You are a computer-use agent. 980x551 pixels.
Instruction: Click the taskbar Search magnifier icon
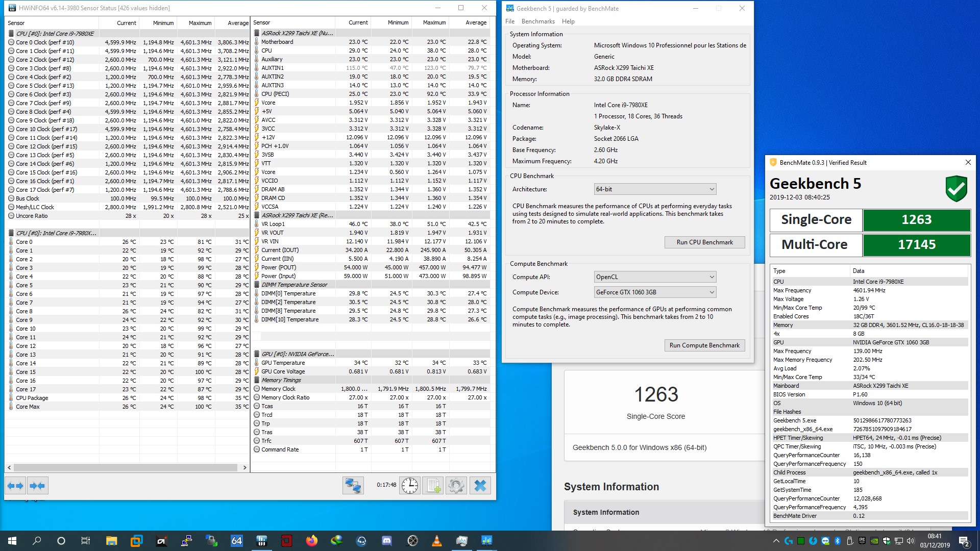click(37, 541)
